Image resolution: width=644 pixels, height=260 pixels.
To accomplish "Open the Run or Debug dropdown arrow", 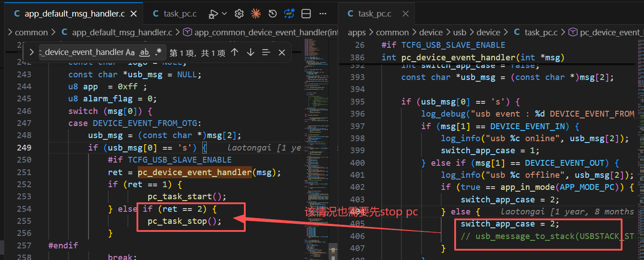I will tap(224, 14).
